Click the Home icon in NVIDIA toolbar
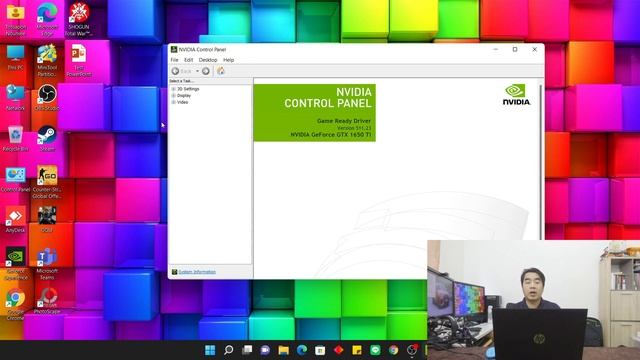Image resolution: width=640 pixels, height=360 pixels. coord(221,71)
